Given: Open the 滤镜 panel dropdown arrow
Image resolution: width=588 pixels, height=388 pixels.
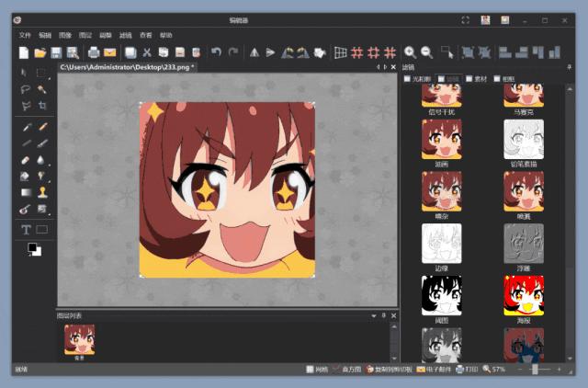Looking at the screenshot, I should (570, 67).
